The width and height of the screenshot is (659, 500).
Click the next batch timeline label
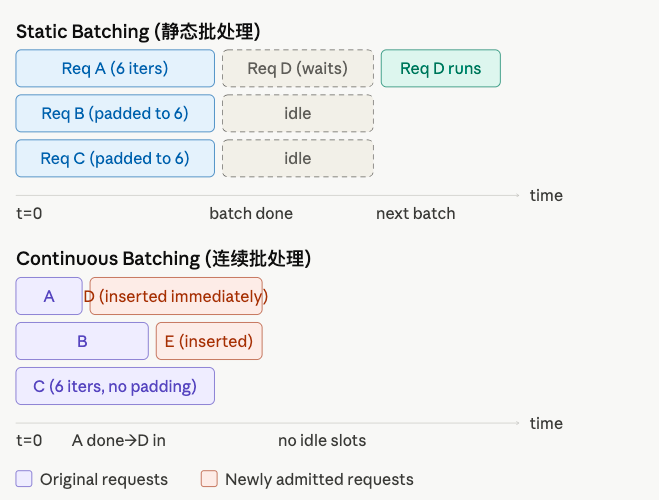[x=415, y=214]
